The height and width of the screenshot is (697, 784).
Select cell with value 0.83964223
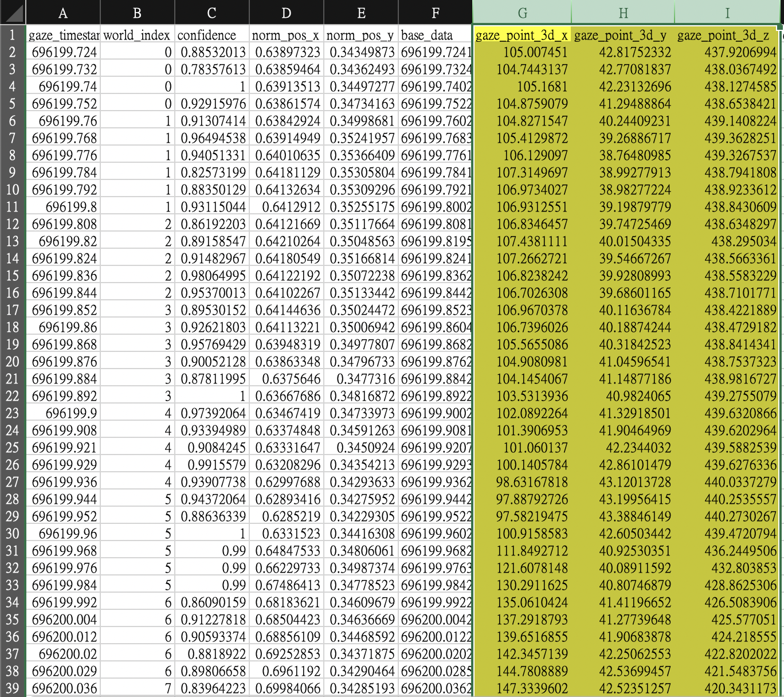211,688
